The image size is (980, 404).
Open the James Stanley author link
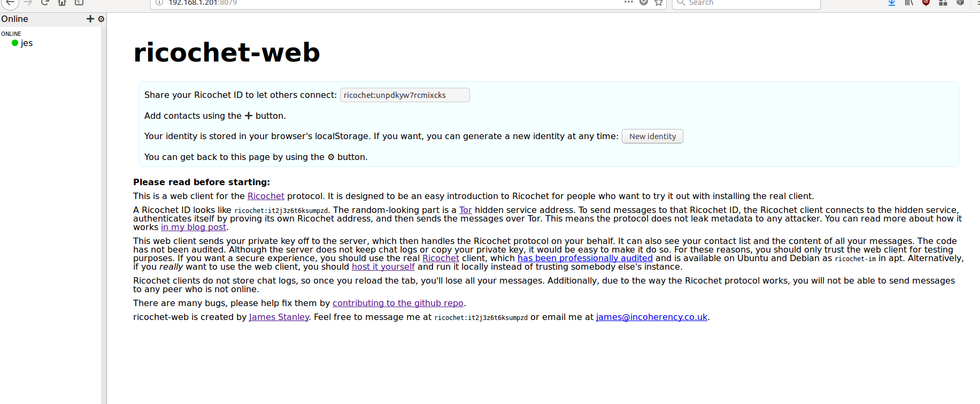tap(279, 317)
